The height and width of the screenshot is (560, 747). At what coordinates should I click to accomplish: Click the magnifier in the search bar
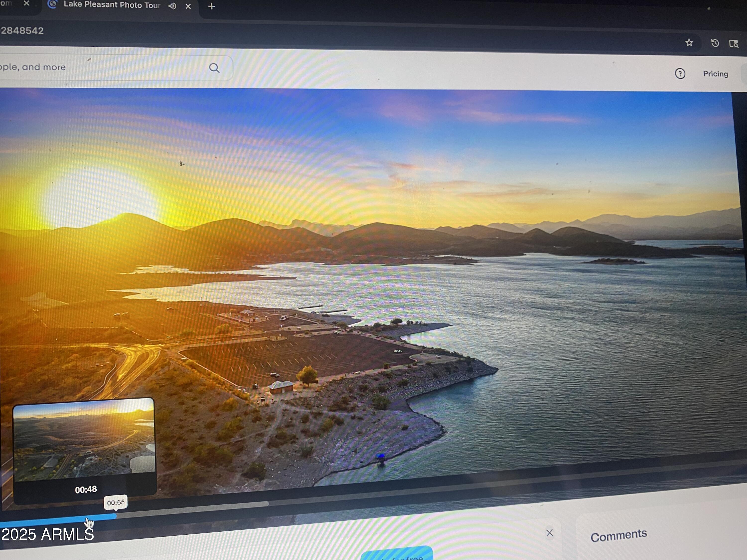pos(215,68)
